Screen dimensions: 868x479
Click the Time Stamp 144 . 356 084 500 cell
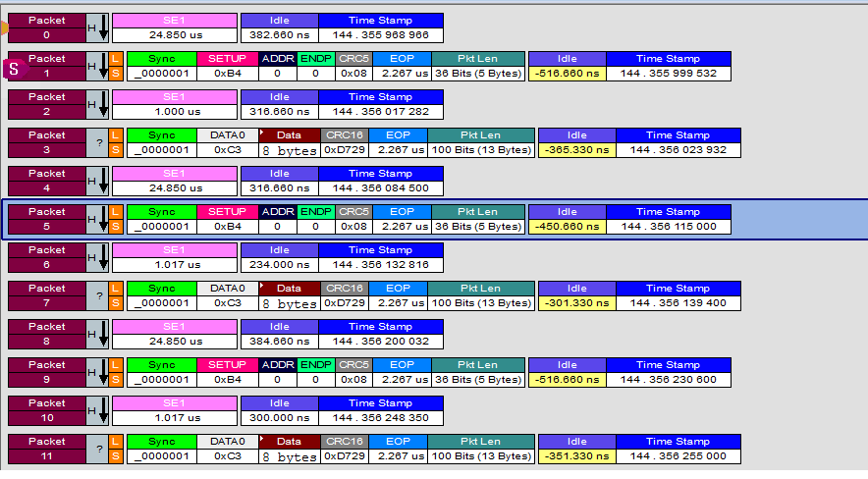pyautogui.click(x=381, y=181)
